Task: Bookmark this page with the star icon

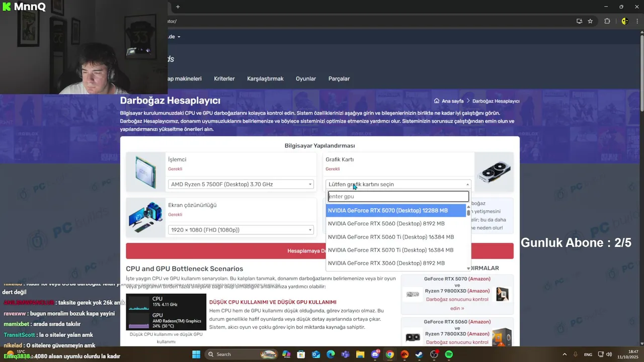Action: [x=590, y=21]
